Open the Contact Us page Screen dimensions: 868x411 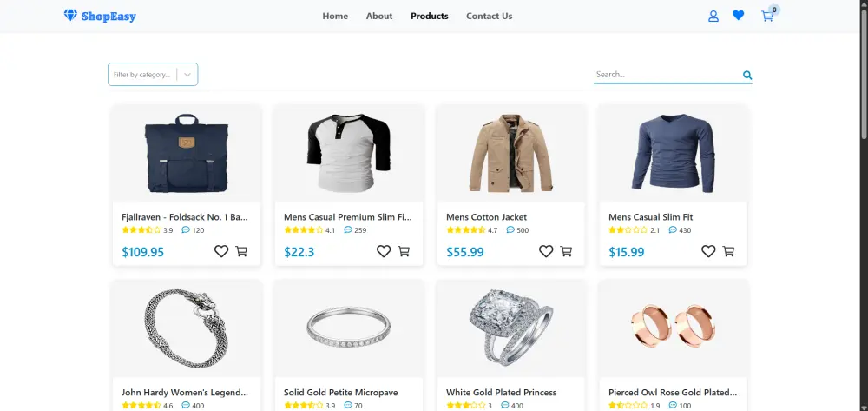click(489, 16)
